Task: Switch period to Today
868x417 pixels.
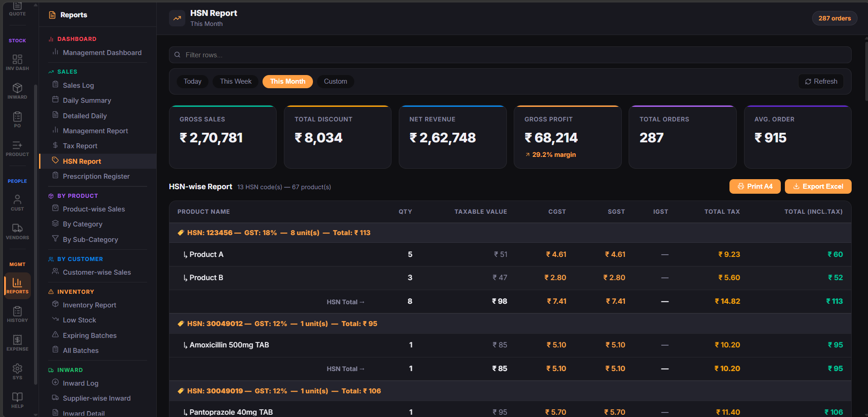Action: (193, 81)
